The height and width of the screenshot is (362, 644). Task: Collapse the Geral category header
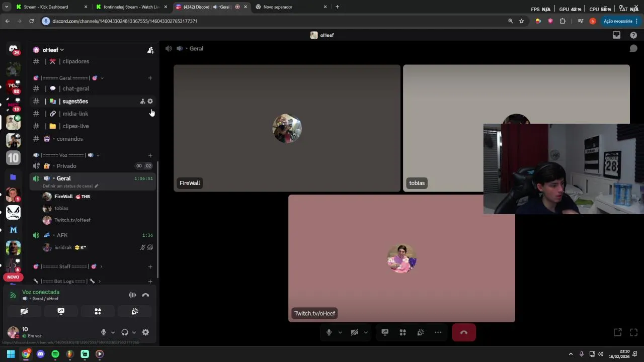[x=68, y=78]
